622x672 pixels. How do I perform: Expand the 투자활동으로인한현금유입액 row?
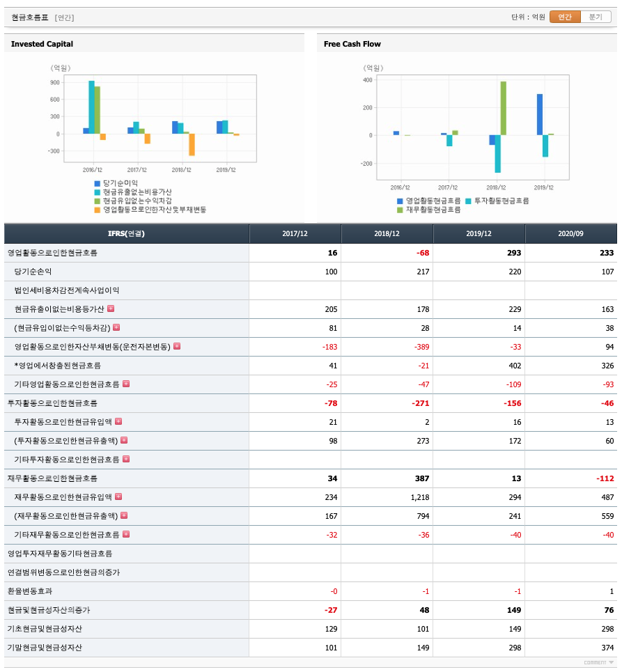click(x=118, y=421)
